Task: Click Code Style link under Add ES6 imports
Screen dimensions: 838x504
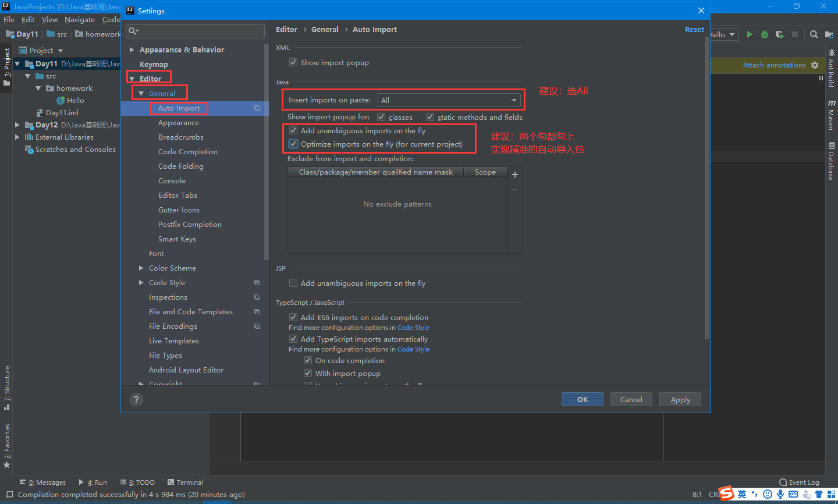Action: click(x=413, y=328)
